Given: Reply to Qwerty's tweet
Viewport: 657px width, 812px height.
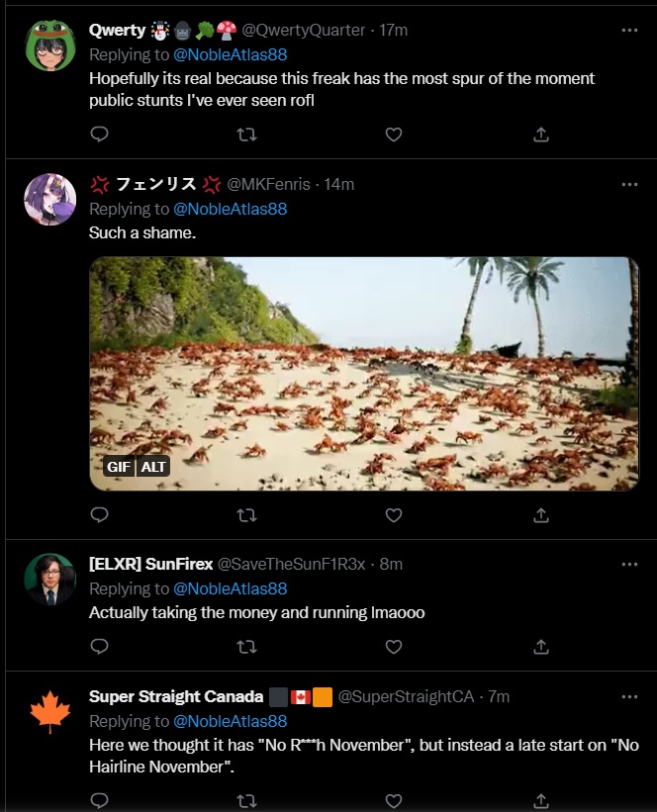Looking at the screenshot, I should (99, 135).
